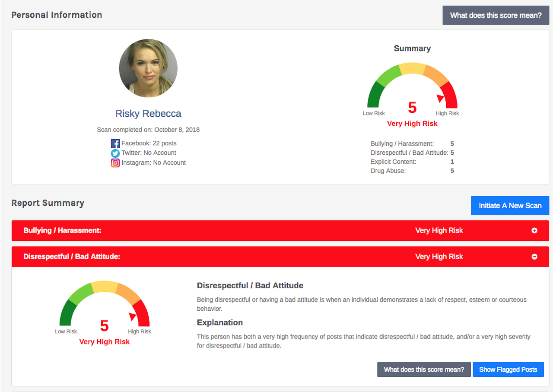
Task: Click the Risky Rebecca name link
Action: [148, 114]
